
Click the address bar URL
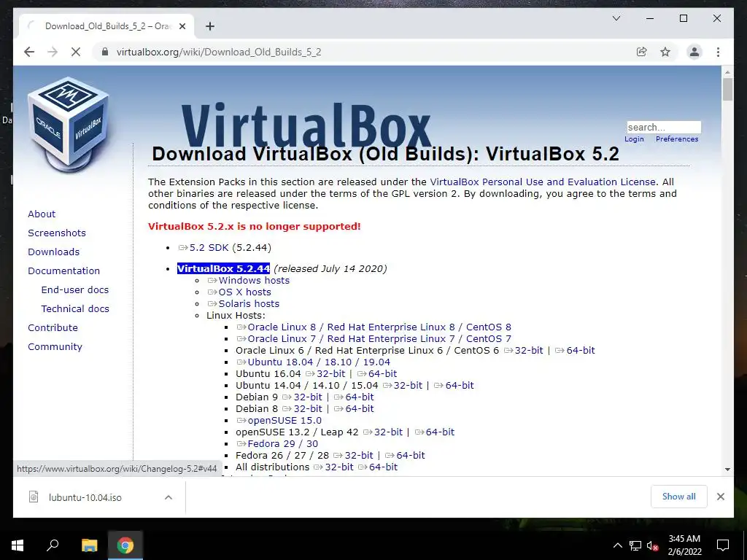tap(219, 52)
